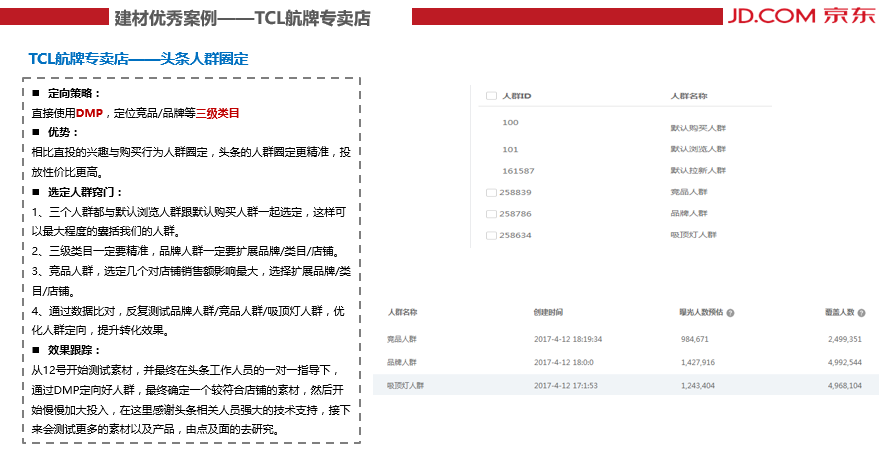Image resolution: width=880 pixels, height=450 pixels.
Task: Click coverage value 4,992,544
Action: click(845, 362)
